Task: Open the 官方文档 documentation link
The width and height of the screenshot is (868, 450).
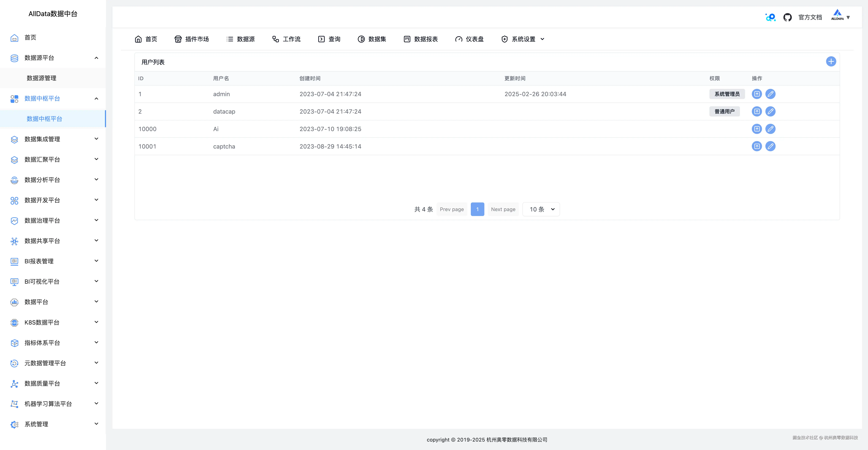Action: pos(810,17)
